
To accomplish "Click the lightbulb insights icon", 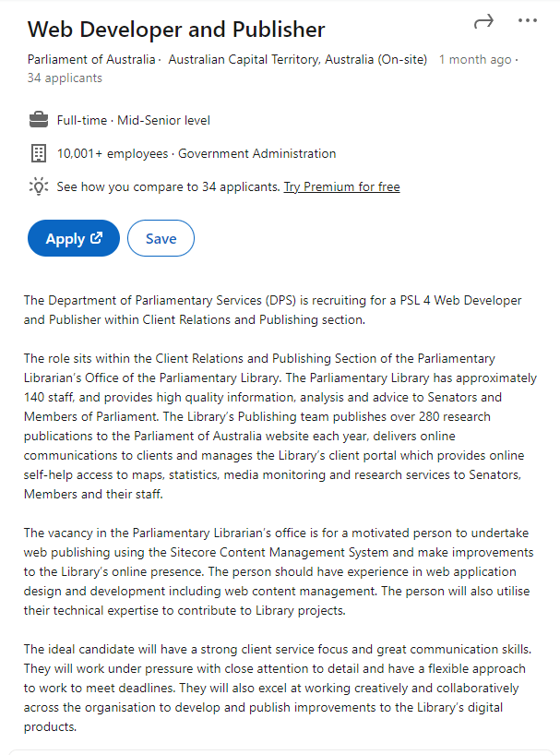I will tap(39, 186).
